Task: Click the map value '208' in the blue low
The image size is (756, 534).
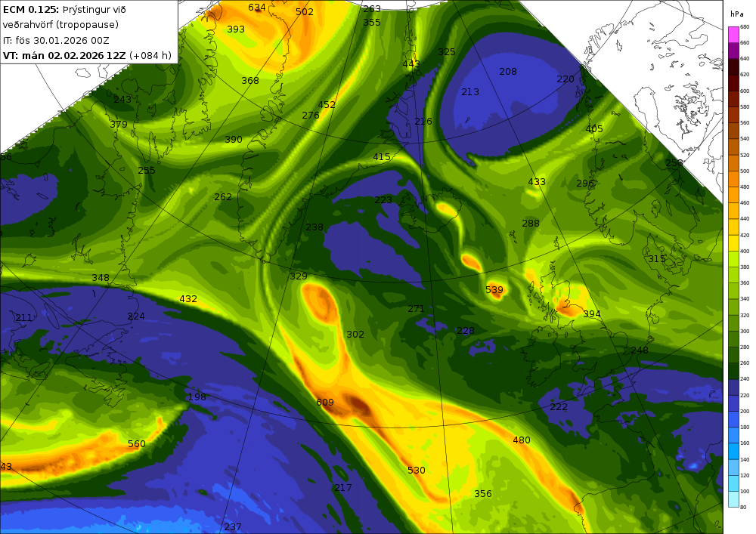Action: click(x=508, y=72)
